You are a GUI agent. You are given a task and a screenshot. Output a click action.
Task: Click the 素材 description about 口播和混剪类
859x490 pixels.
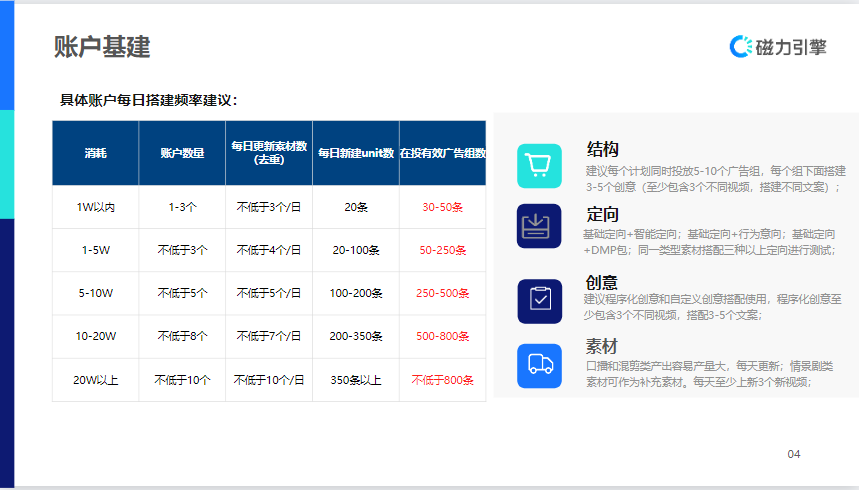pyautogui.click(x=709, y=374)
